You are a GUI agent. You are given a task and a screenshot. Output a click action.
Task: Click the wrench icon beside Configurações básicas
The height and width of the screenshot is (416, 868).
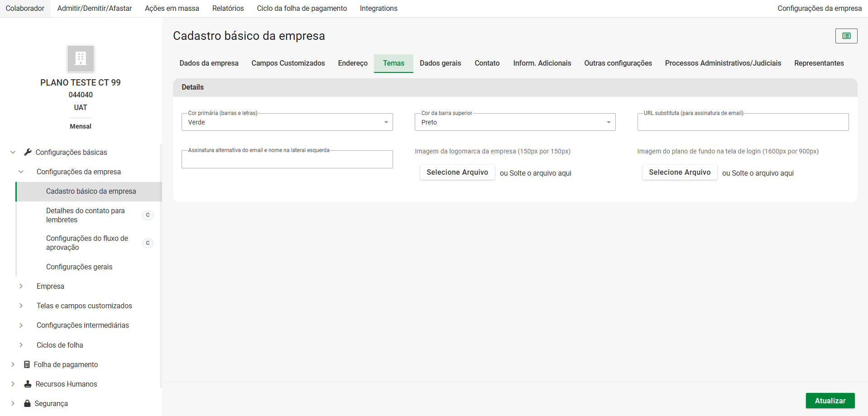tap(28, 152)
